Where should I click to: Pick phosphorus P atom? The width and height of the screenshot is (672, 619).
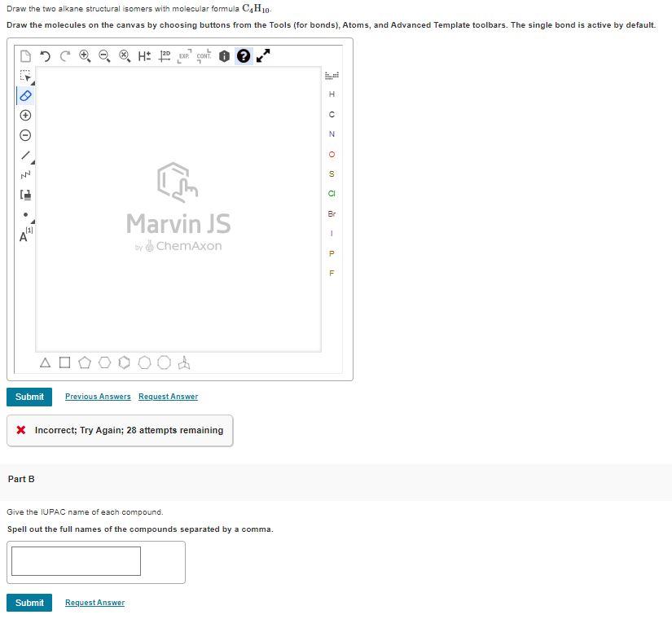tap(332, 254)
